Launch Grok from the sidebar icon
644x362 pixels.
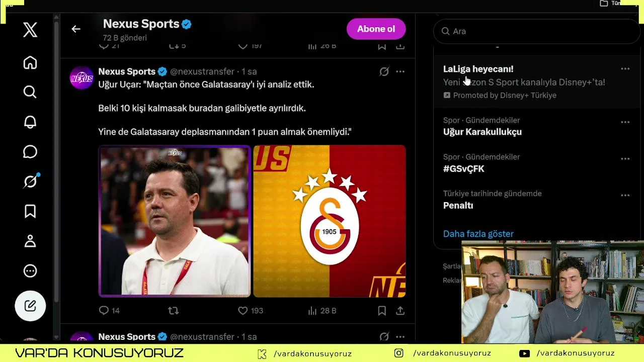click(30, 182)
